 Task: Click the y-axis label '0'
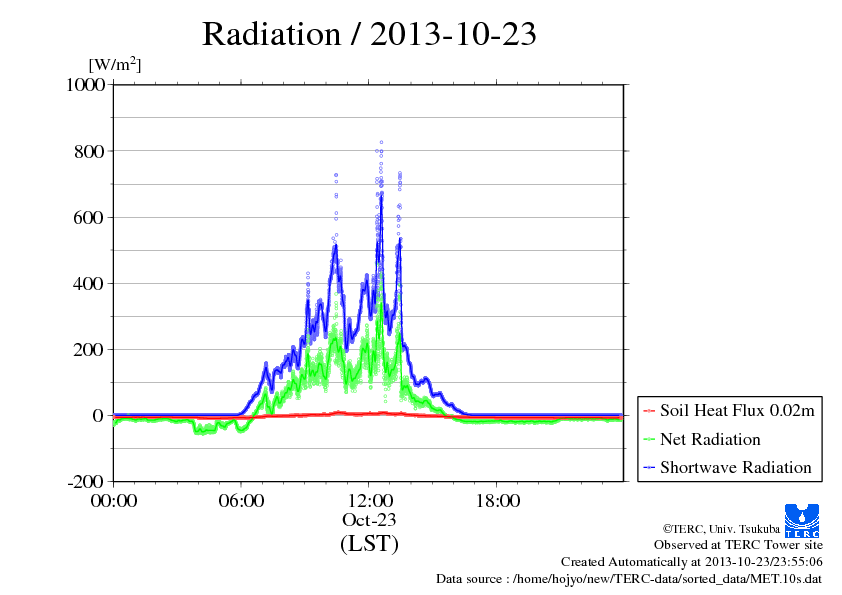point(98,416)
